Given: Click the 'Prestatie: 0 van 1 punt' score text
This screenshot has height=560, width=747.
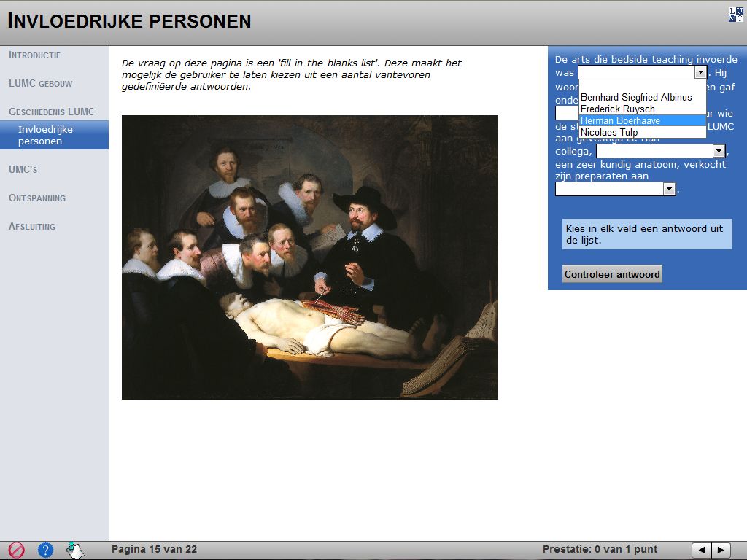Looking at the screenshot, I should coord(600,550).
